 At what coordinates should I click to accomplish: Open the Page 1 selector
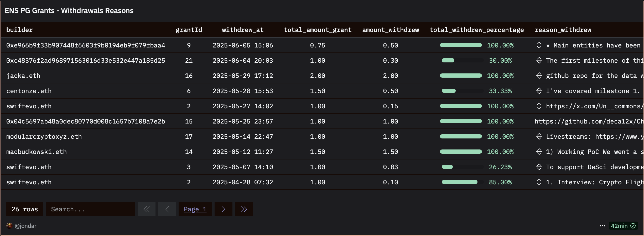pyautogui.click(x=195, y=209)
